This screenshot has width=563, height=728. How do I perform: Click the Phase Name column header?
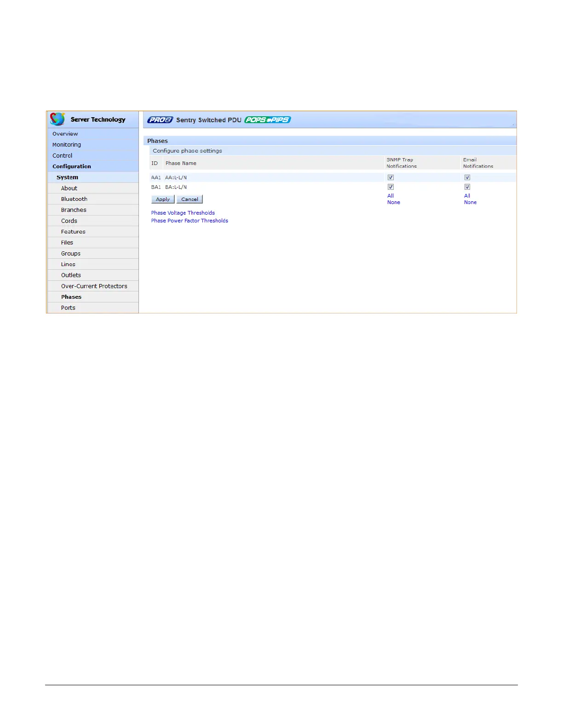click(181, 163)
